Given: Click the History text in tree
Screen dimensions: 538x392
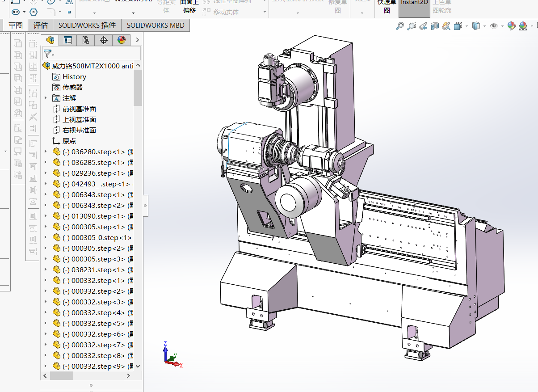Looking at the screenshot, I should (x=74, y=77).
